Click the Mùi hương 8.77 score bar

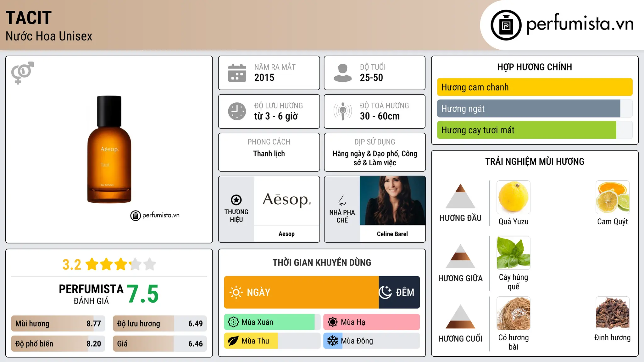[x=58, y=323]
